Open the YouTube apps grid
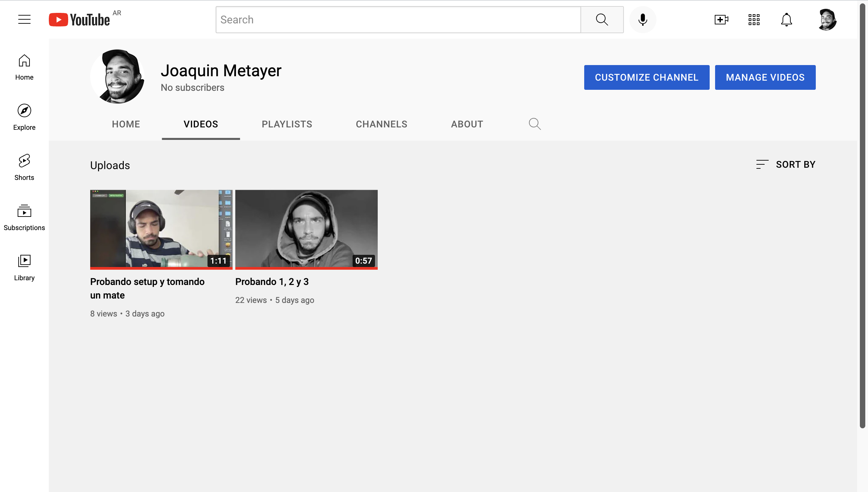The width and height of the screenshot is (868, 492). pos(754,20)
